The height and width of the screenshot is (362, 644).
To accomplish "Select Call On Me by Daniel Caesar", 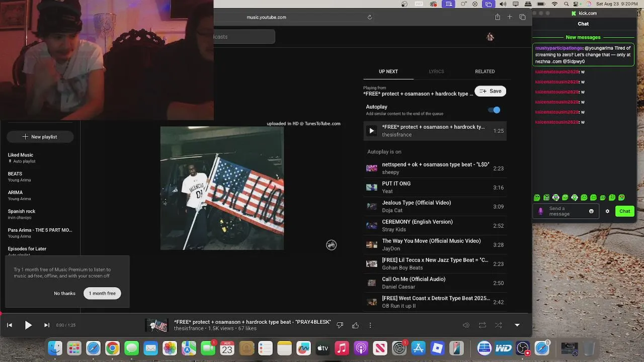I will pyautogui.click(x=435, y=283).
